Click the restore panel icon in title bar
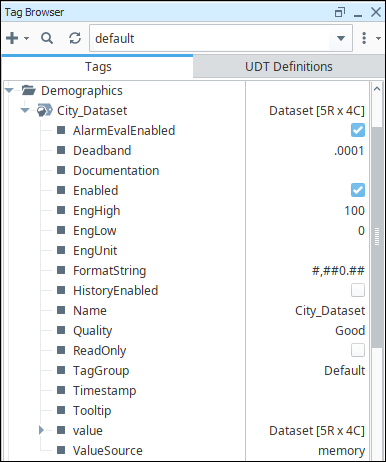The image size is (386, 462). [340, 12]
